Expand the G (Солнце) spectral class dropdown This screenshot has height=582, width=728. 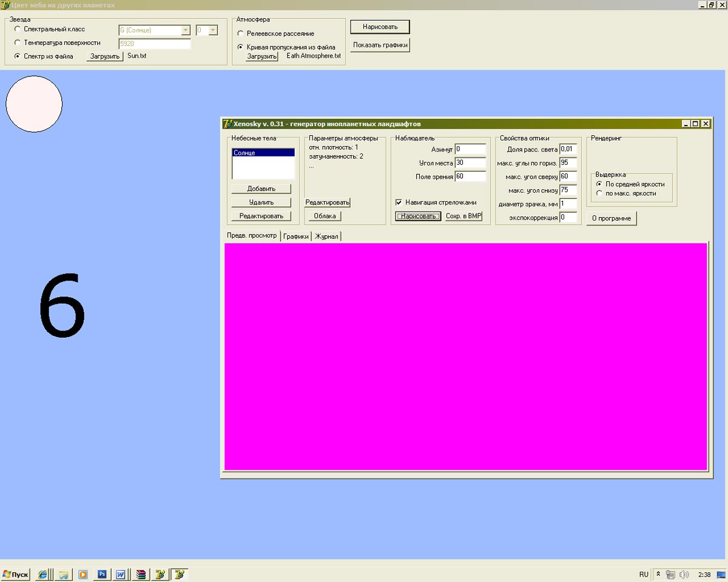click(186, 30)
